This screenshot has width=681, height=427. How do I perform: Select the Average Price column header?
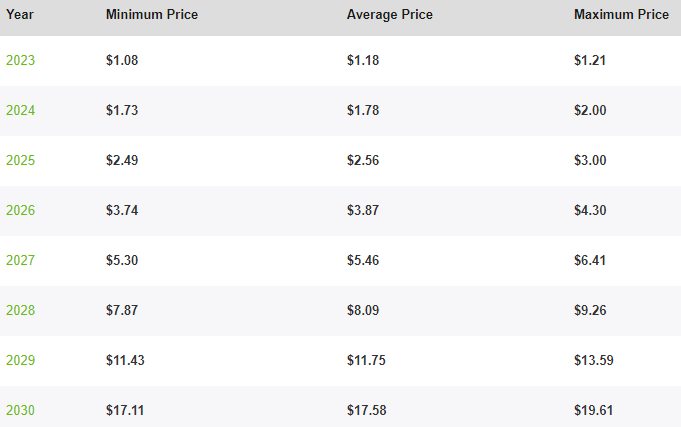pyautogui.click(x=391, y=15)
